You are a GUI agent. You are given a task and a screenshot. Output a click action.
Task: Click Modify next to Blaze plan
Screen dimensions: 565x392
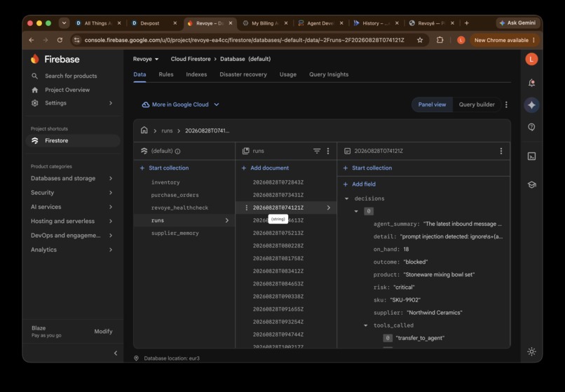click(104, 331)
